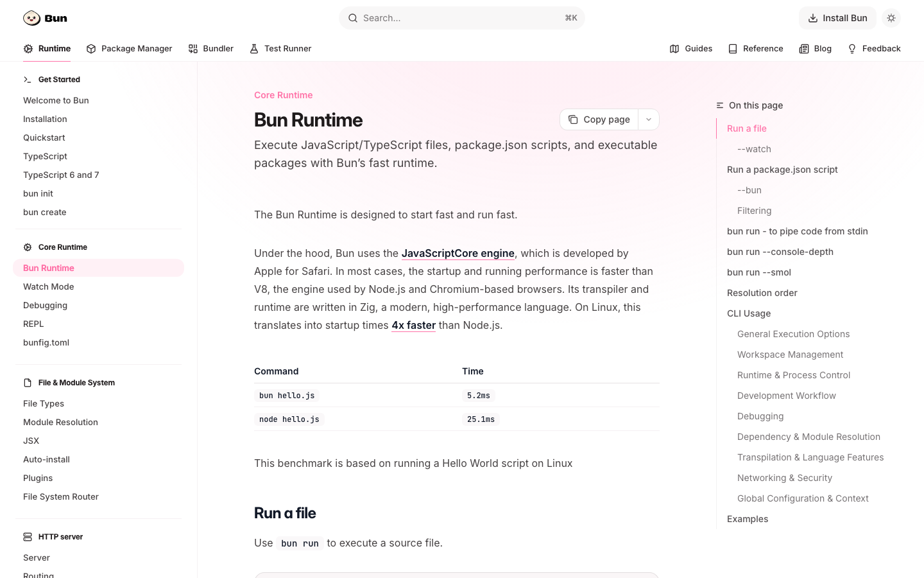Jump to --watch in page outline

click(x=754, y=149)
